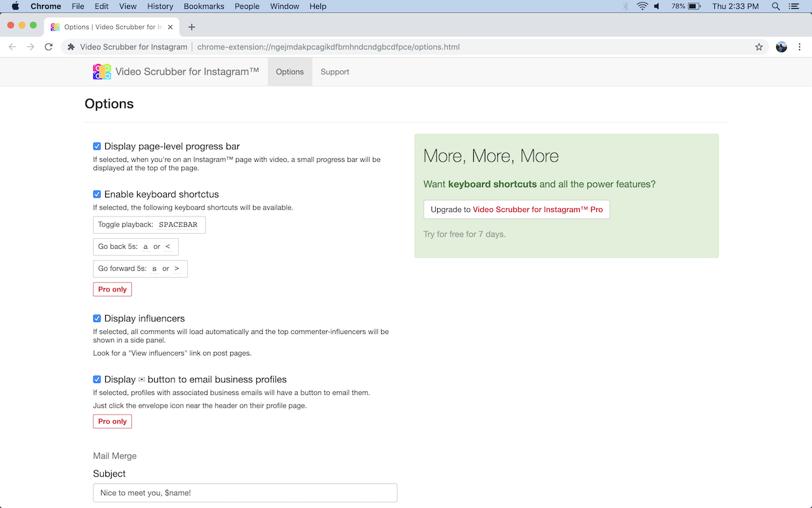This screenshot has height=508, width=812.
Task: Open Spotlight search icon
Action: pos(776,6)
